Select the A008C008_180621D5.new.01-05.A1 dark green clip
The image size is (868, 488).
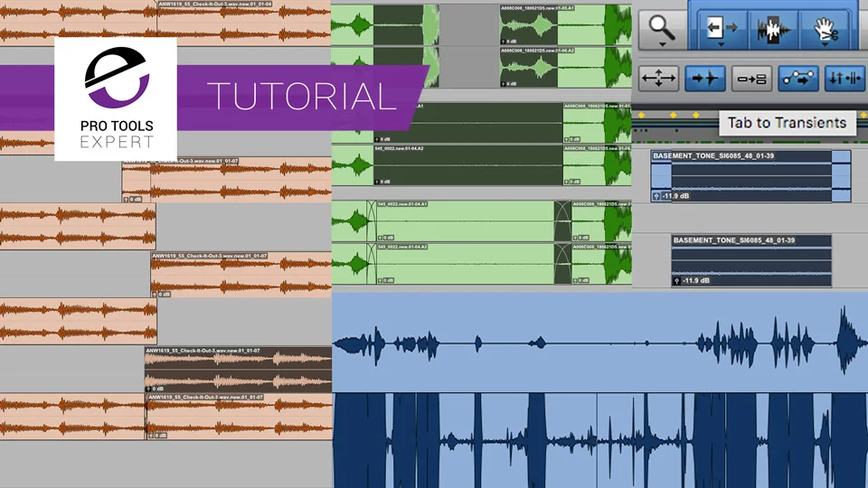[528, 25]
